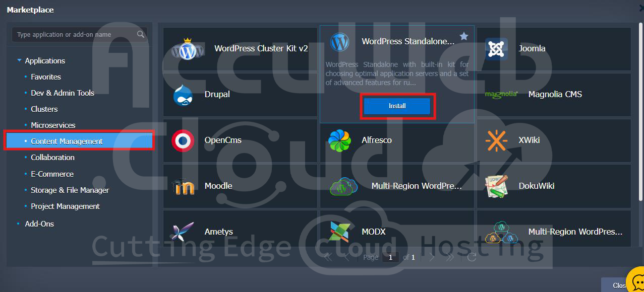Click the "Magnolia CMS" name text
Screen dimensions: 644x292
(x=555, y=94)
